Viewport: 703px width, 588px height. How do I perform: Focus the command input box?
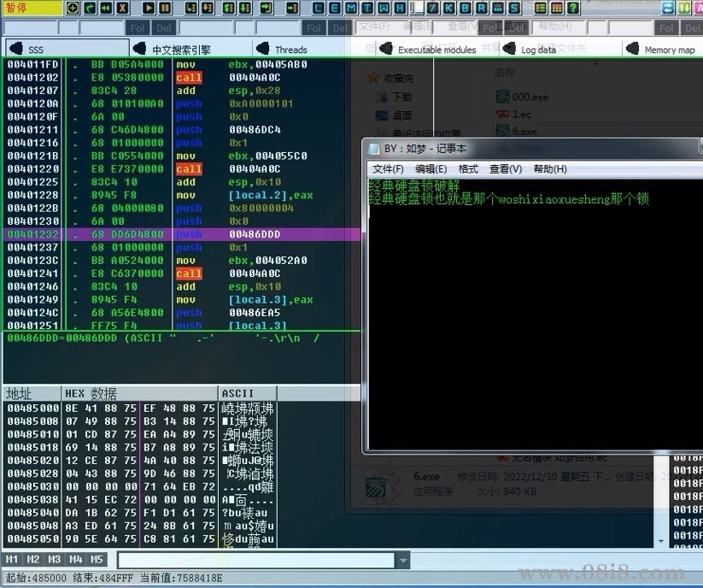point(256,560)
